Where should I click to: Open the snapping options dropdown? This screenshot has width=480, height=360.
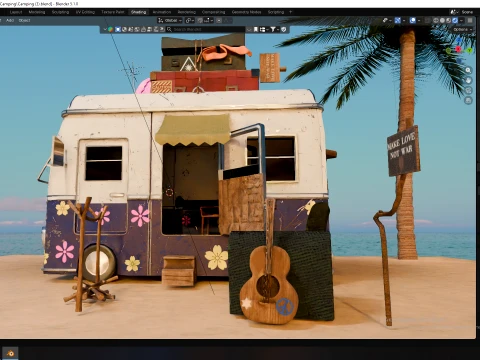tap(209, 20)
